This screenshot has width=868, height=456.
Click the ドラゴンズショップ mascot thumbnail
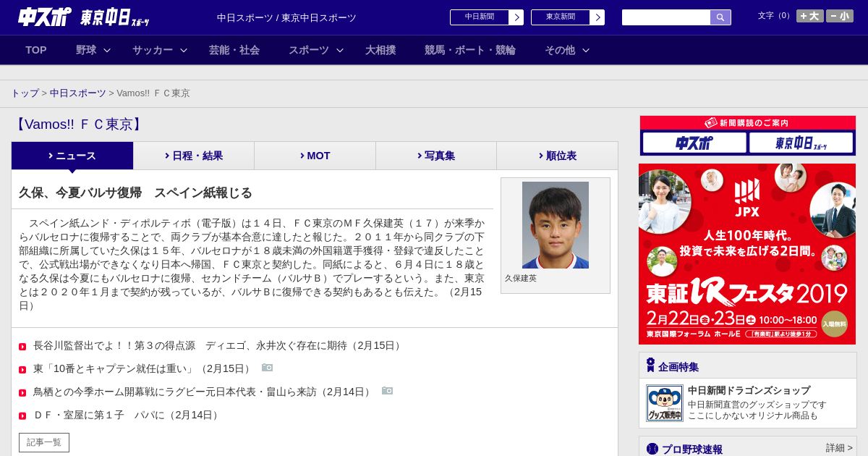tap(665, 403)
